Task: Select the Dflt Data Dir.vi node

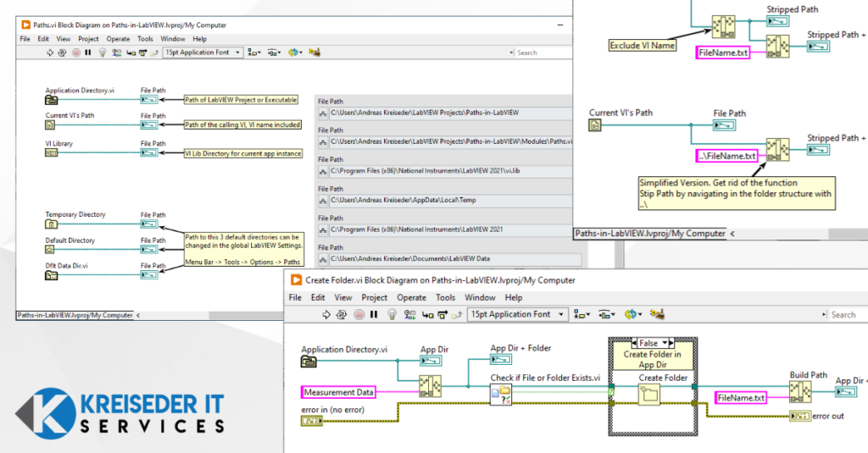Action: pyautogui.click(x=51, y=275)
